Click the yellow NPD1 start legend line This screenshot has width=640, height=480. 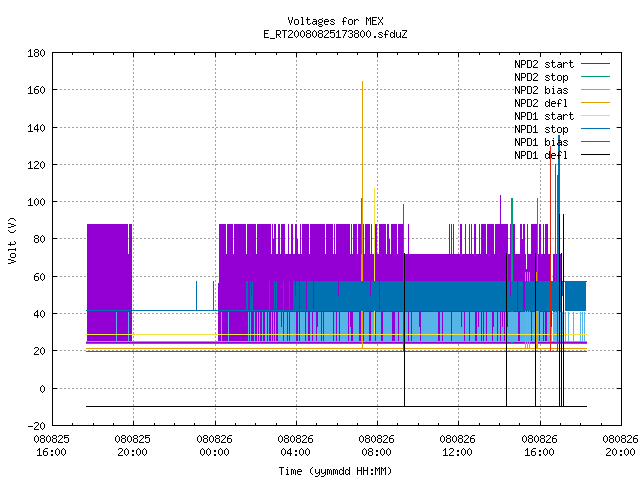click(x=595, y=116)
